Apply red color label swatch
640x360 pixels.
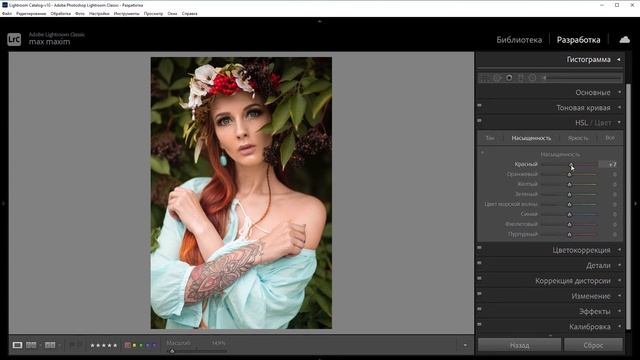127,345
